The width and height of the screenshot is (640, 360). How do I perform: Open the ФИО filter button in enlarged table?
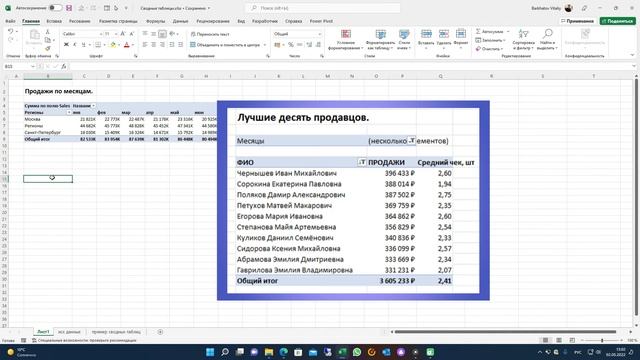362,162
